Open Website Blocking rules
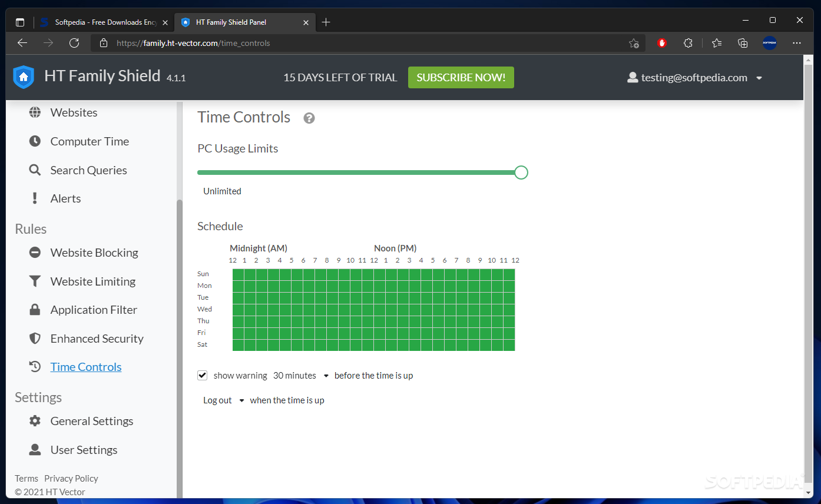Image resolution: width=821 pixels, height=504 pixels. tap(94, 253)
